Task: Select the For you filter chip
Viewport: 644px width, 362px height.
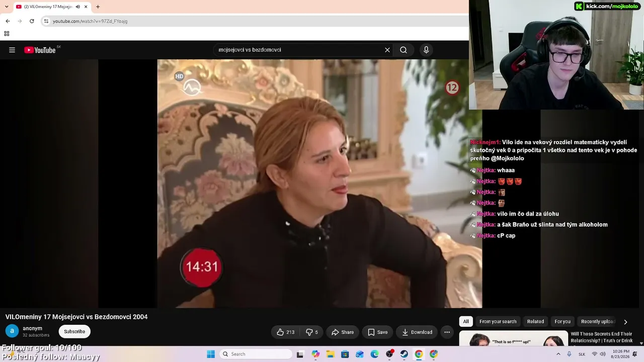Action: coord(562,321)
